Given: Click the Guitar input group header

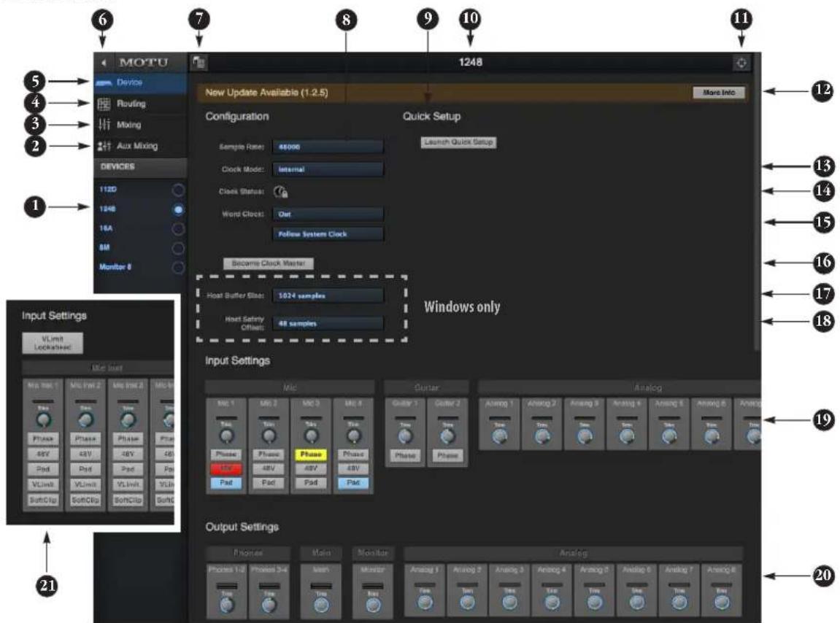Looking at the screenshot, I should click(426, 387).
